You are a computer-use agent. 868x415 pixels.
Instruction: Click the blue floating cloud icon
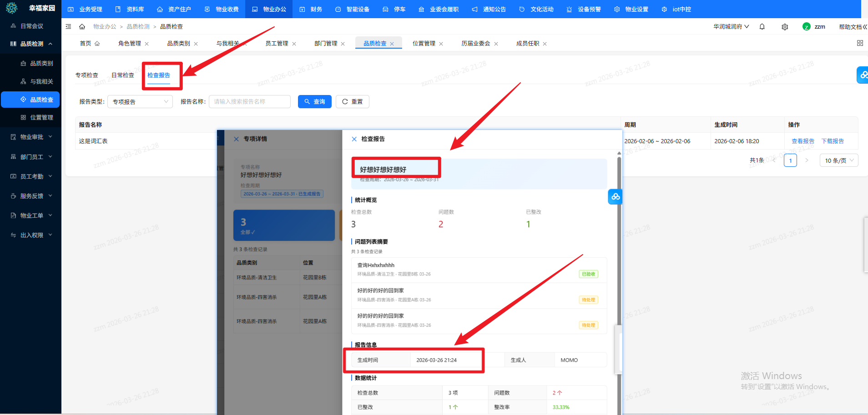615,197
